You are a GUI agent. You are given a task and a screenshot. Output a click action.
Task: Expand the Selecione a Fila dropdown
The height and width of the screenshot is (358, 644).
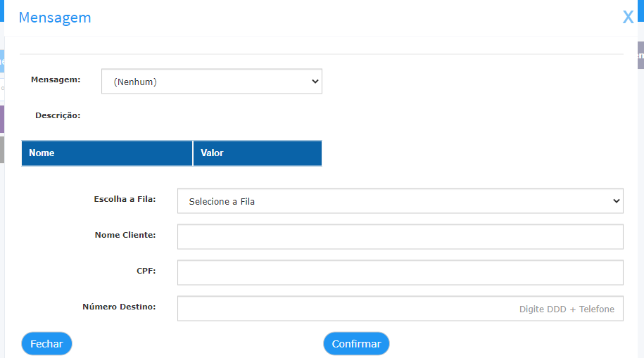[x=400, y=201]
